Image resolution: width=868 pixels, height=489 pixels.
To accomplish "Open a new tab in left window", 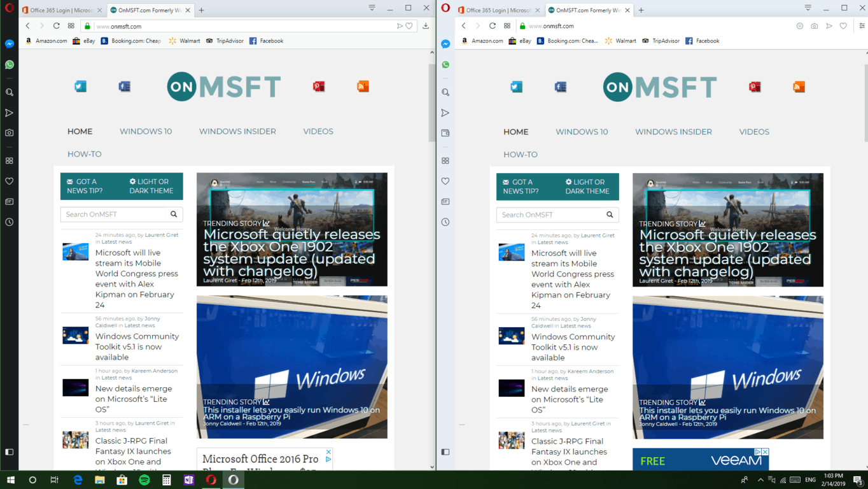I will coord(202,10).
